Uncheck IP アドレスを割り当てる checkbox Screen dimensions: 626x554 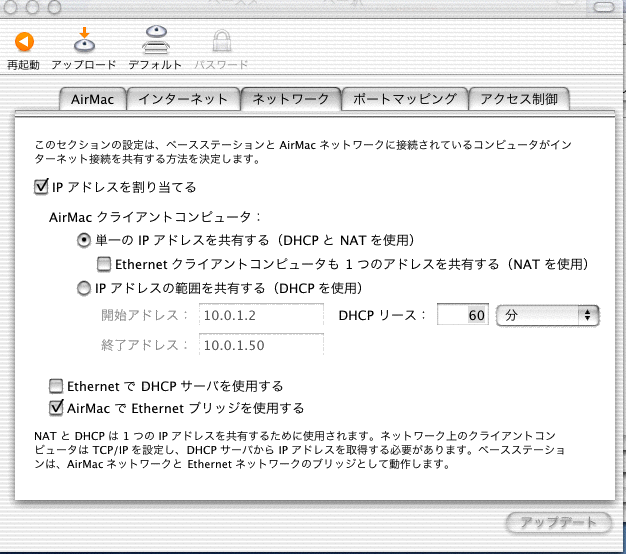point(41,186)
